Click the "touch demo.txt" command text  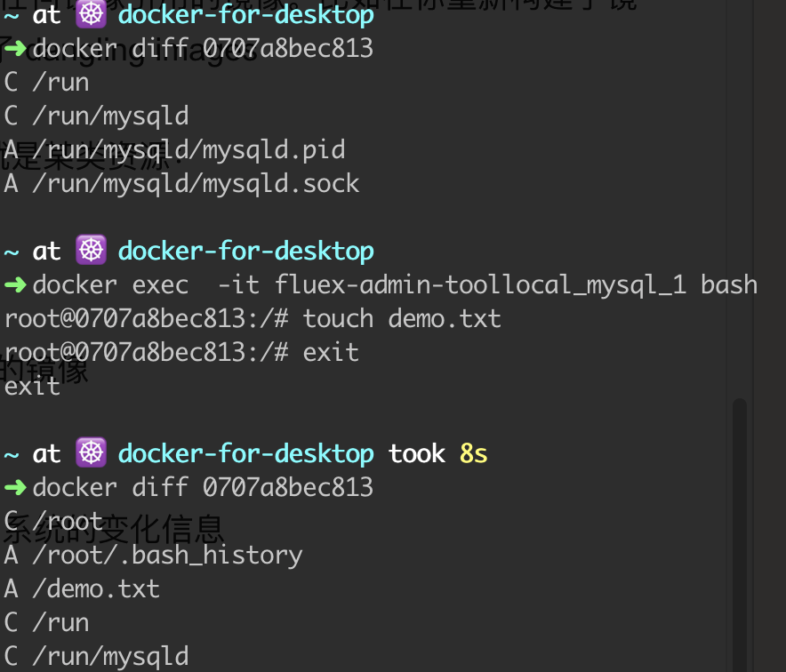tap(402, 318)
